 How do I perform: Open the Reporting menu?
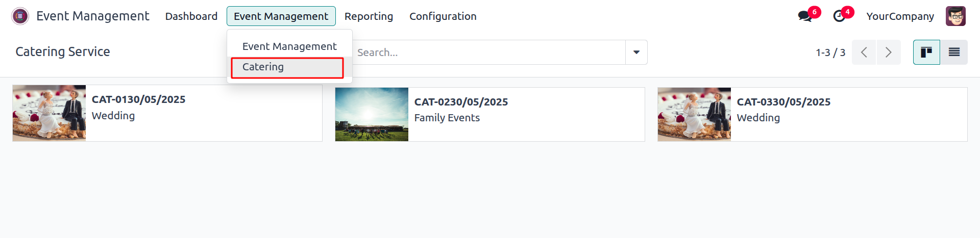(369, 16)
